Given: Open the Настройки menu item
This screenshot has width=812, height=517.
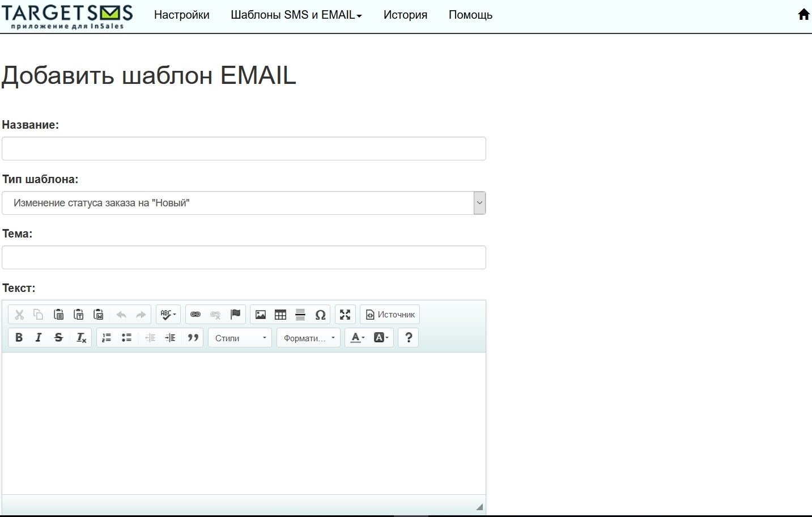Looking at the screenshot, I should coord(182,15).
